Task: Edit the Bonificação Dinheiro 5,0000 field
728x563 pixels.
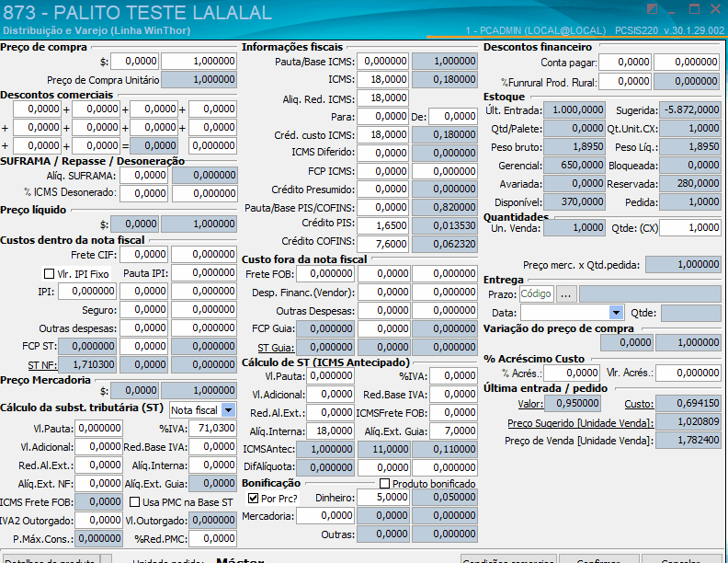Action: (383, 498)
